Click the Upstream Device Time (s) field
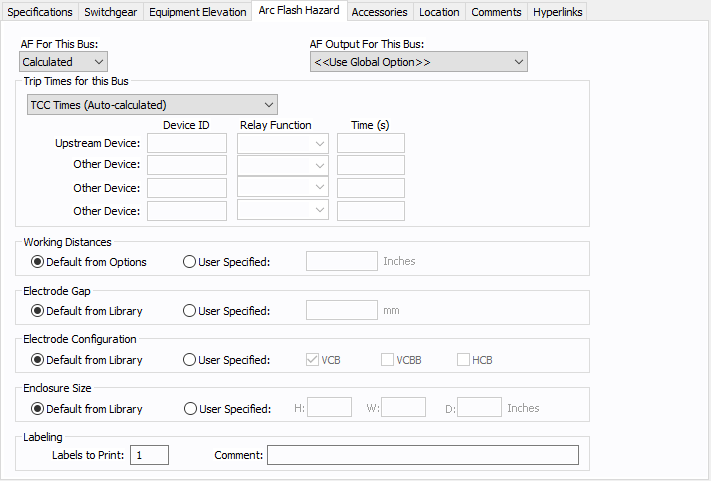The image size is (711, 481). coord(370,144)
